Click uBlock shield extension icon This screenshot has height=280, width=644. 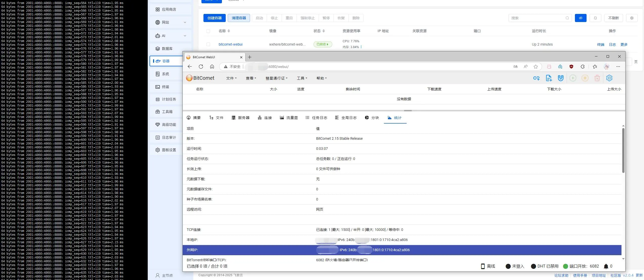[571, 67]
